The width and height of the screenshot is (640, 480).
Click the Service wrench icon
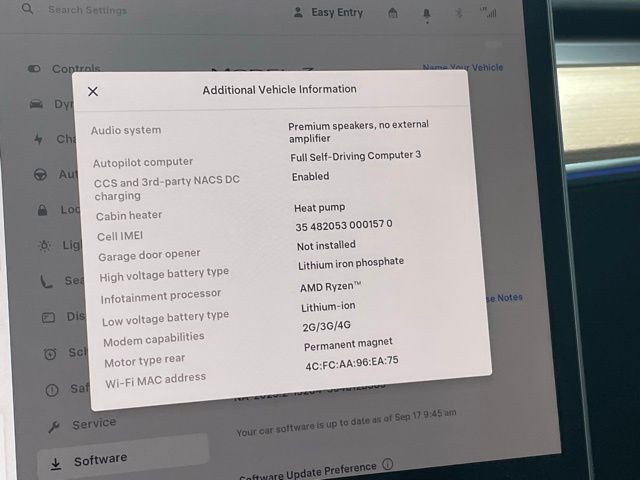click(54, 427)
